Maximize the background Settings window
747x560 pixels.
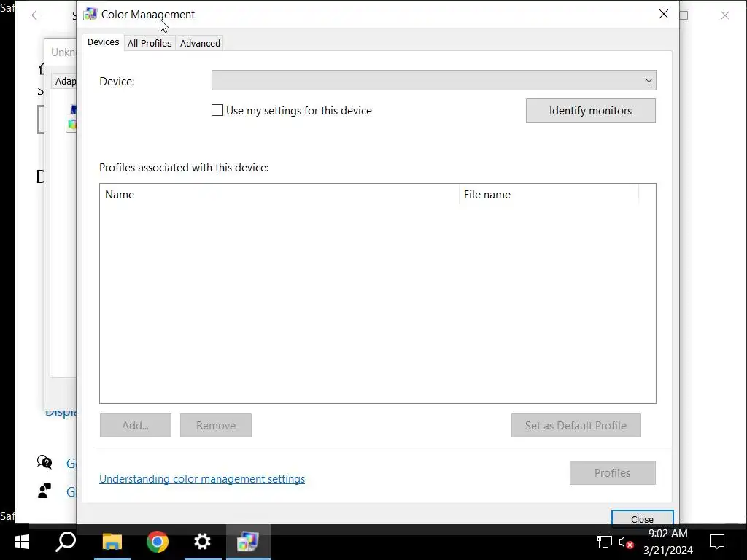[x=684, y=15]
